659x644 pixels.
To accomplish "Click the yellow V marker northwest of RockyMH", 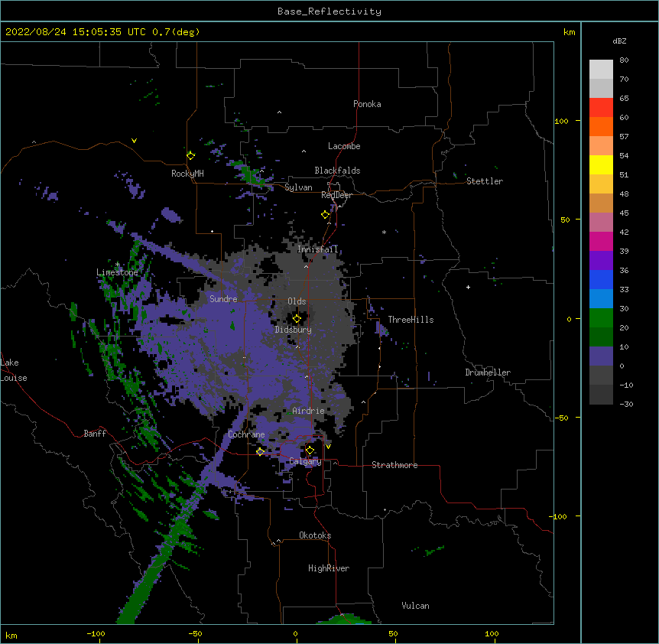I will (134, 141).
